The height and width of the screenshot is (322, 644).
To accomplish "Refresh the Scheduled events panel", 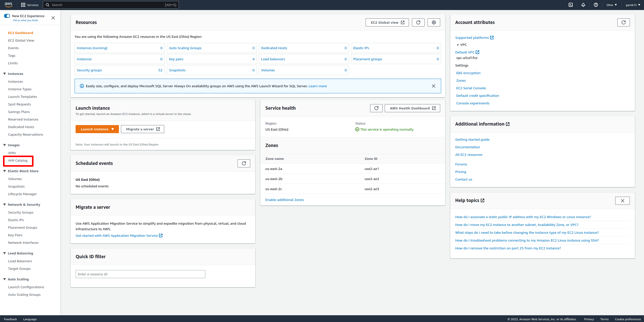I will click(244, 163).
